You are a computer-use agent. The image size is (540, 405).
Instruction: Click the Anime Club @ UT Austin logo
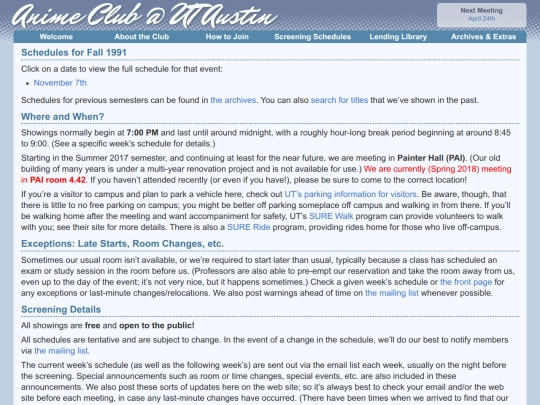coord(145,15)
